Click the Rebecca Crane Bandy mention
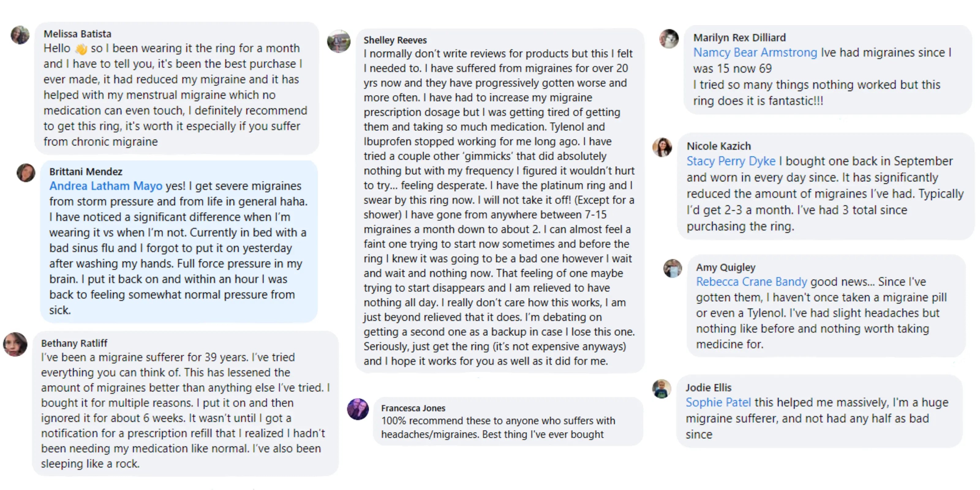Viewport: 980px width, 490px height. pyautogui.click(x=751, y=282)
